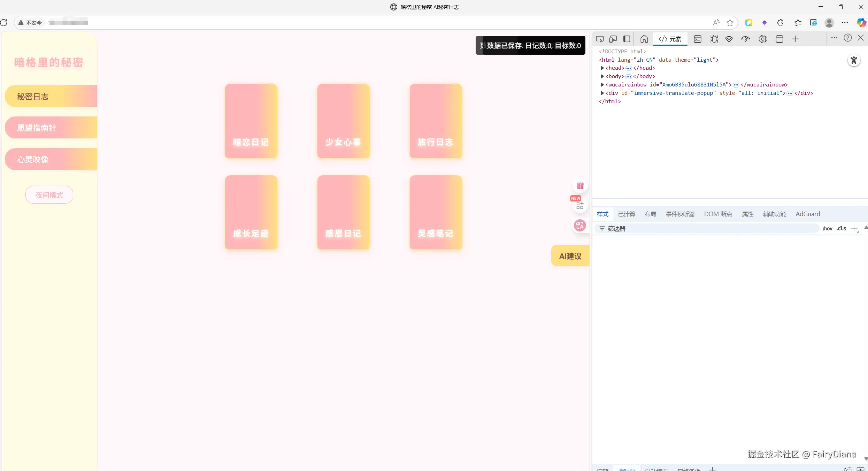Screen dimensions: 868x471
Task: Open the Sources bug-icon panel
Action: click(714, 39)
